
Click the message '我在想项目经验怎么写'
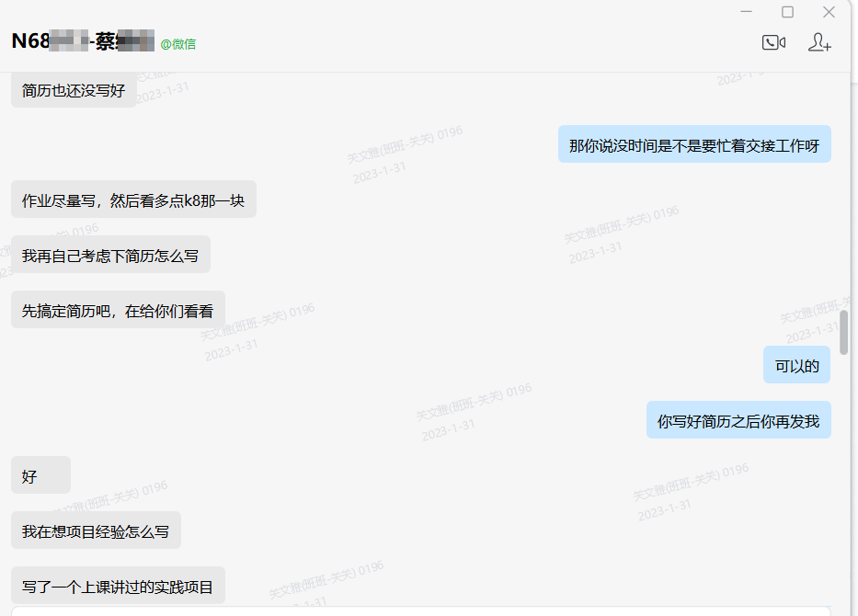point(96,531)
